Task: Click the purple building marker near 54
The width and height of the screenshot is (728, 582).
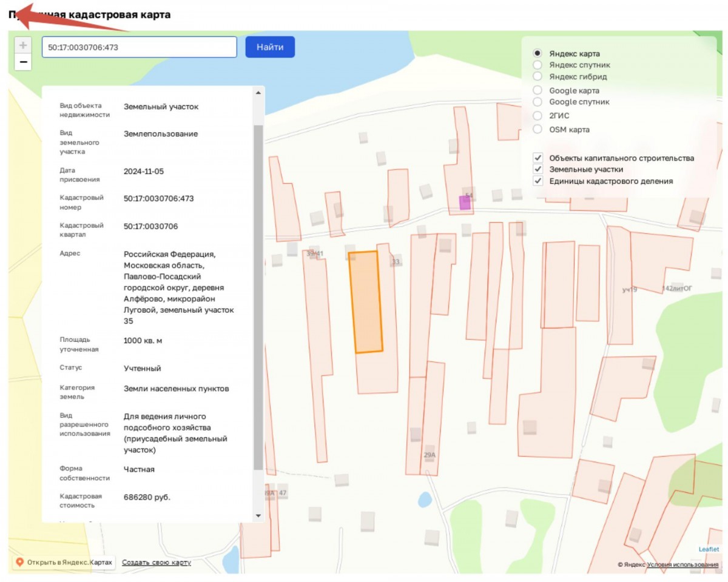Action: click(x=465, y=202)
